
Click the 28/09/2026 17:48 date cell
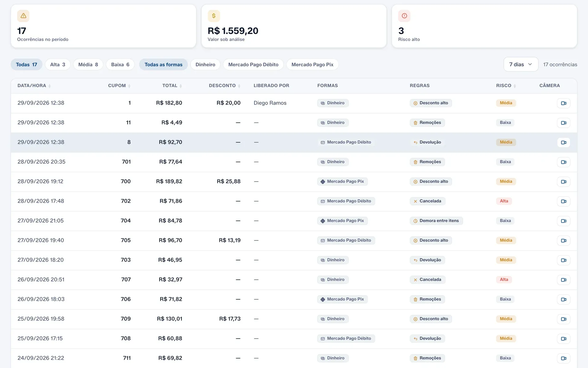(41, 201)
